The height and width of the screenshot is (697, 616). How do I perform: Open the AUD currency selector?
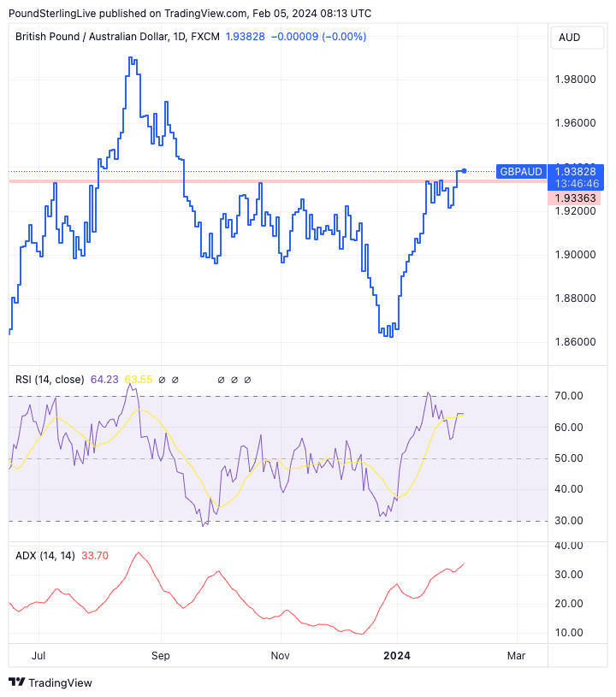[569, 37]
